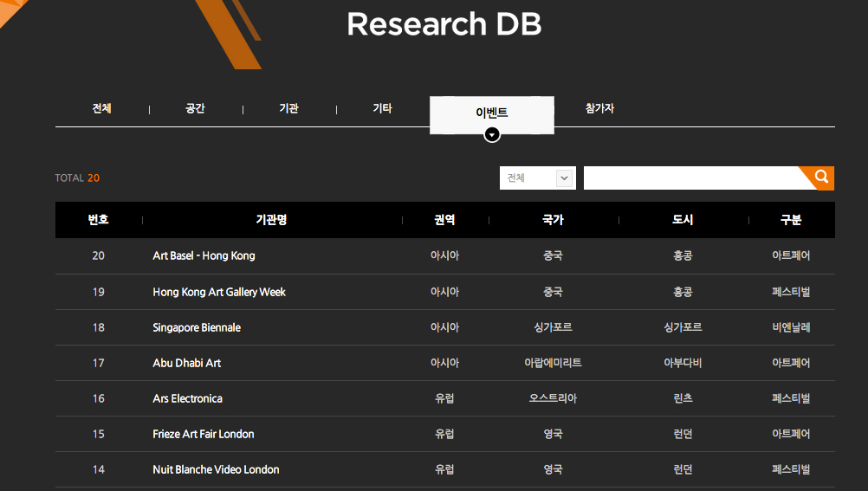Click the 번호 column header
This screenshot has height=491, width=868.
pos(99,220)
